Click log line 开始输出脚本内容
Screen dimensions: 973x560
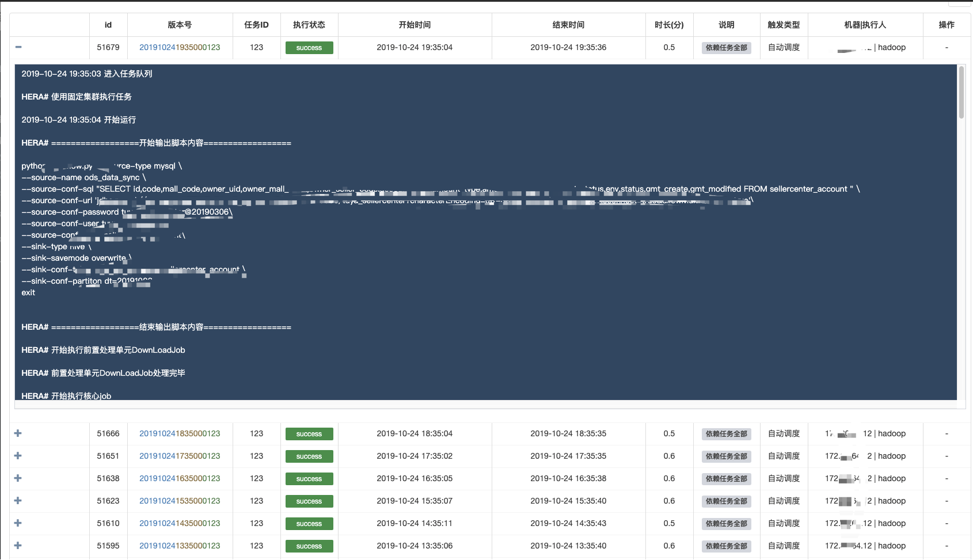[156, 143]
